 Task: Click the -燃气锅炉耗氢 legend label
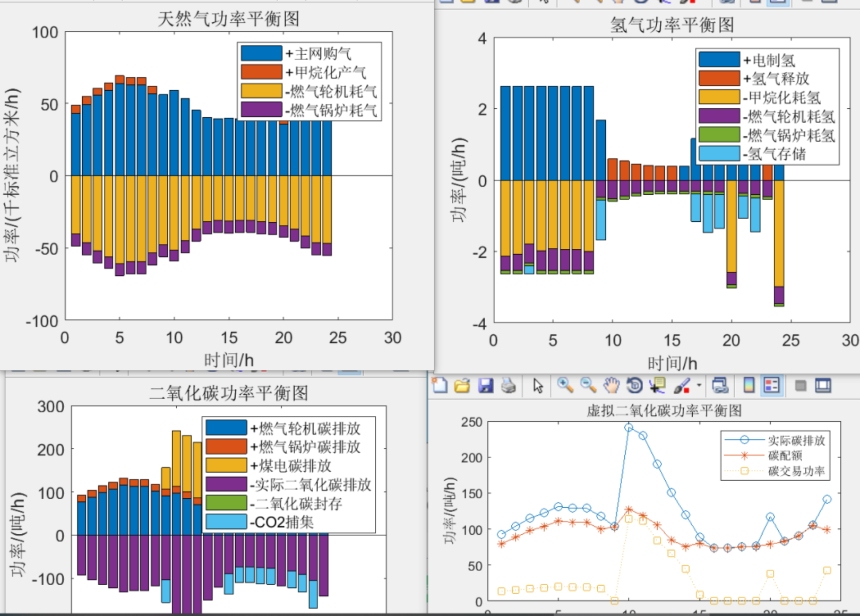pos(789,135)
